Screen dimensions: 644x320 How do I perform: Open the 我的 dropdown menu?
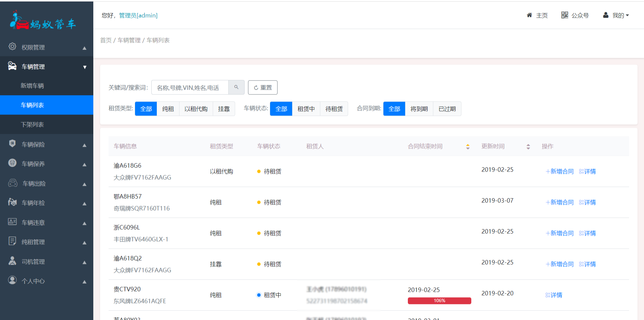pos(616,15)
